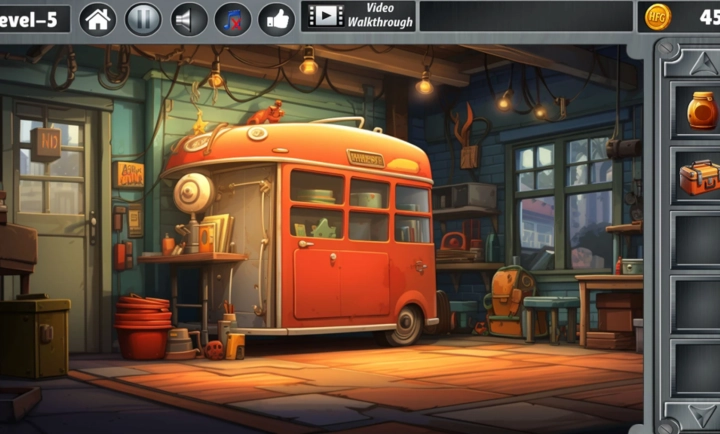
Task: Select the orange toolbox in inventory
Action: [x=700, y=177]
